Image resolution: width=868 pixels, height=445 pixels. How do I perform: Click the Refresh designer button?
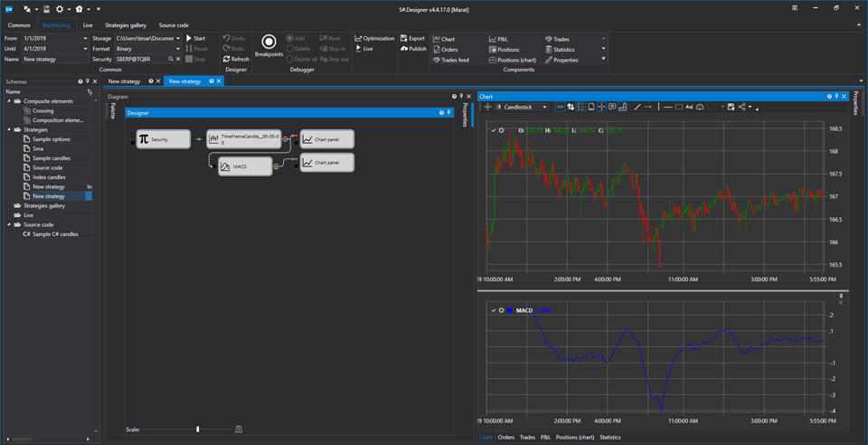click(x=236, y=59)
